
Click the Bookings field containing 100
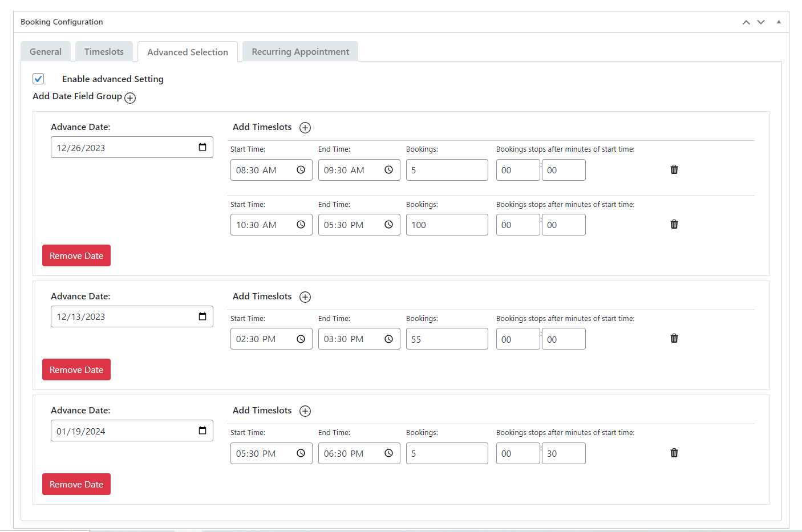447,225
